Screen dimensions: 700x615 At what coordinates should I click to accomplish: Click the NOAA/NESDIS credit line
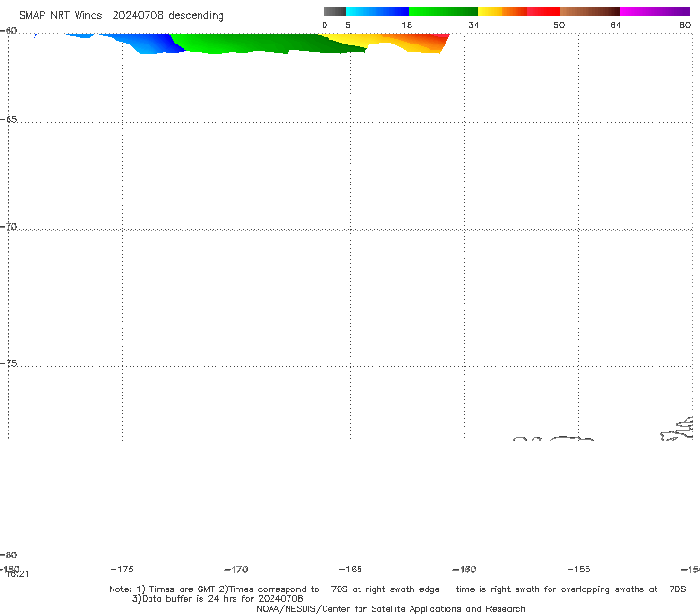coord(391,608)
